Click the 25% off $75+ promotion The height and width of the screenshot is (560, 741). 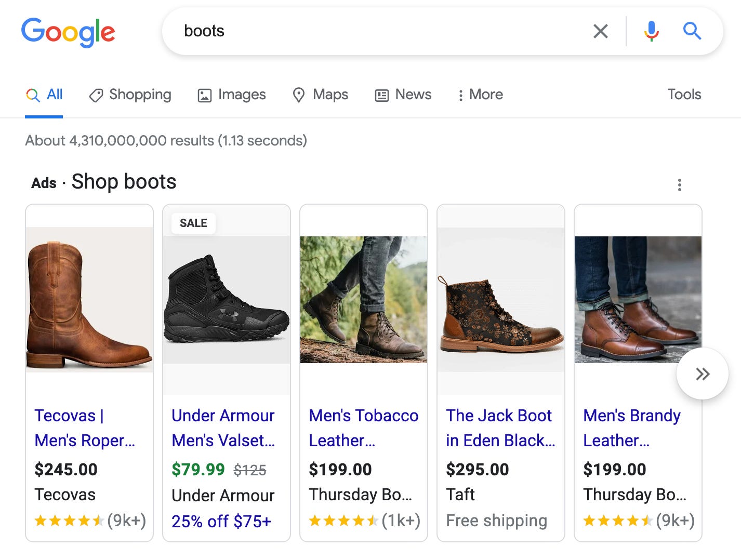[x=221, y=521]
